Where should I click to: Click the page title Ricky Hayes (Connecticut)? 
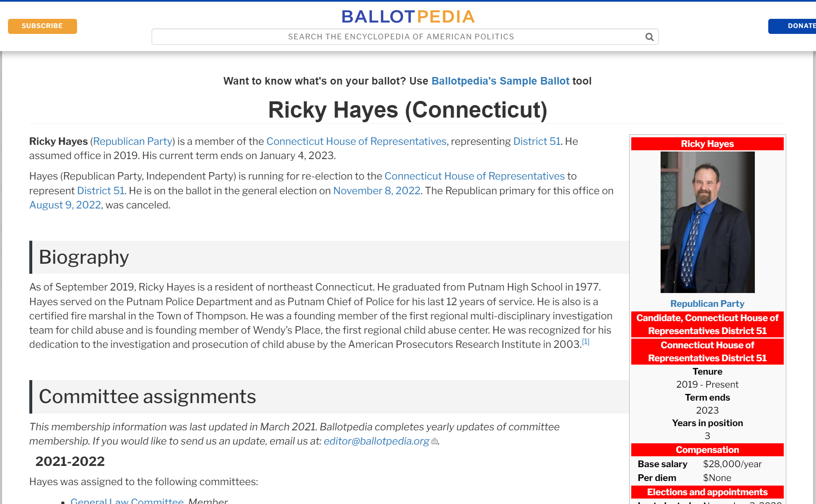point(408,110)
